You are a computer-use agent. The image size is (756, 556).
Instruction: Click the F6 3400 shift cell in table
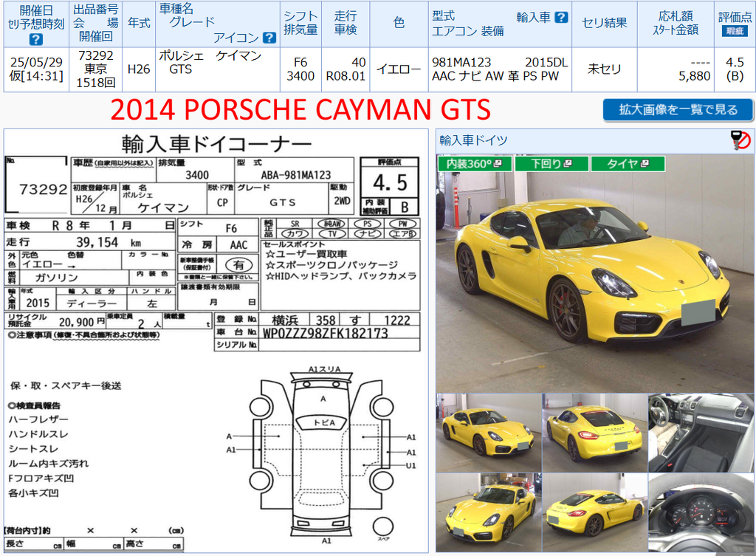pos(301,69)
